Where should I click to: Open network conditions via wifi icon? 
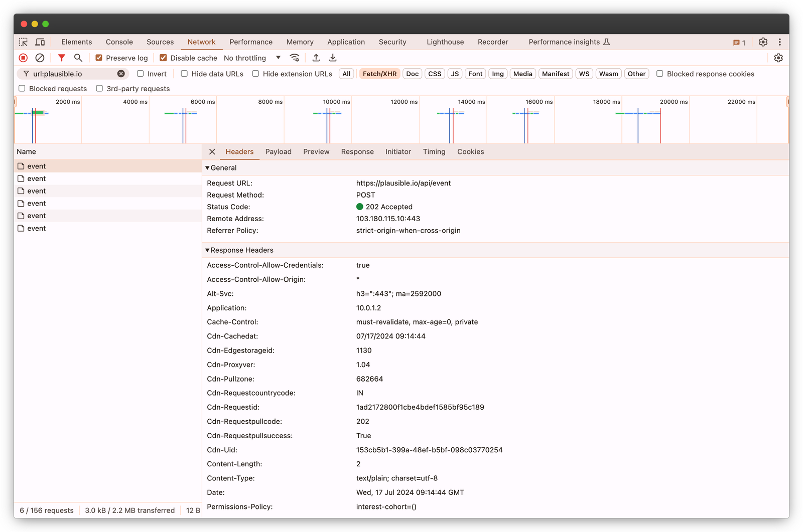click(295, 58)
